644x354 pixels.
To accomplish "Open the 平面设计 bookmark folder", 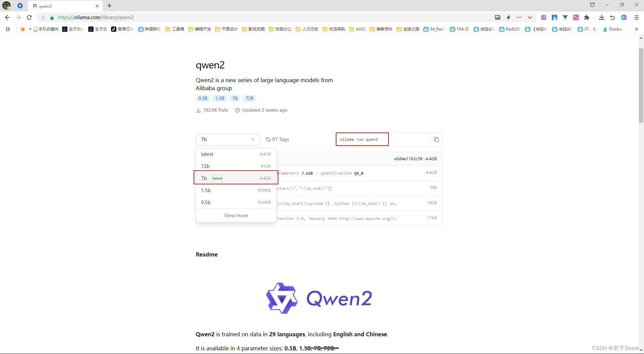I will point(226,29).
